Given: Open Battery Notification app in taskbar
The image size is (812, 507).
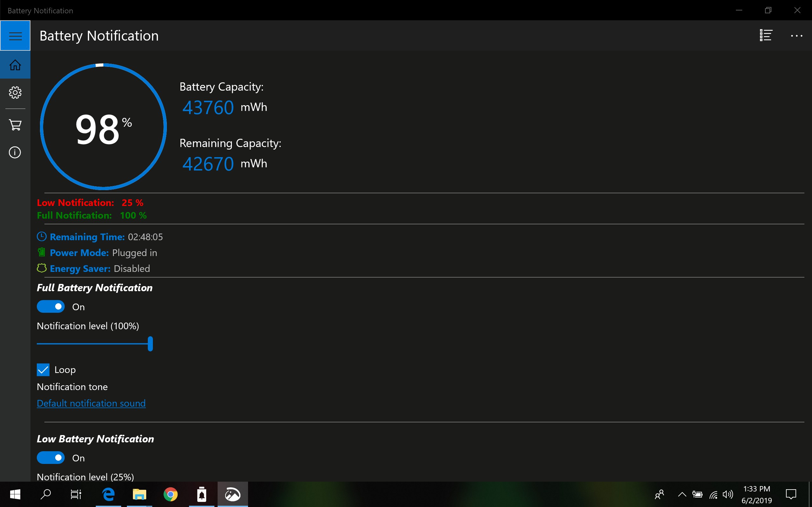Looking at the screenshot, I should coord(202,494).
